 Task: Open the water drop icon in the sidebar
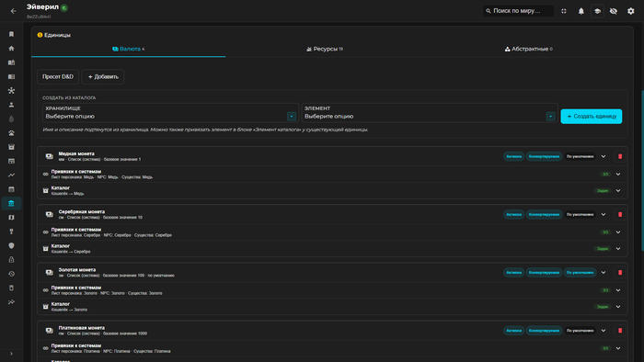(11, 119)
